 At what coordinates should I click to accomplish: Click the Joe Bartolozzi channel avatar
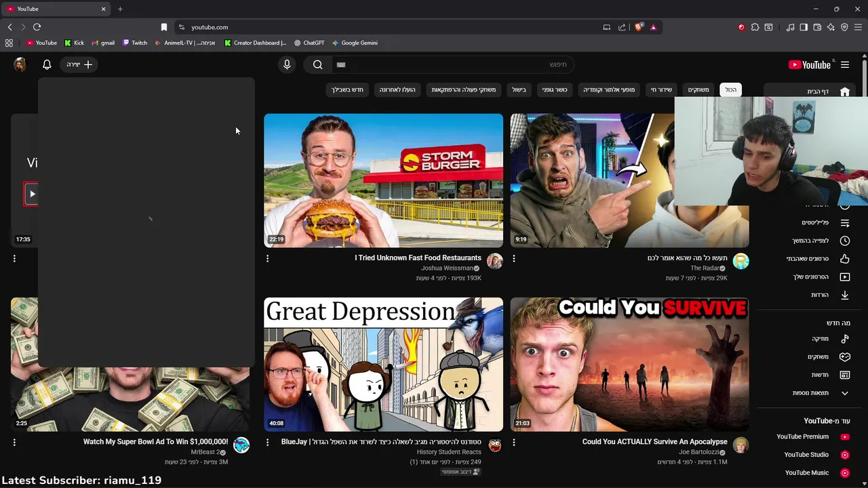741,445
